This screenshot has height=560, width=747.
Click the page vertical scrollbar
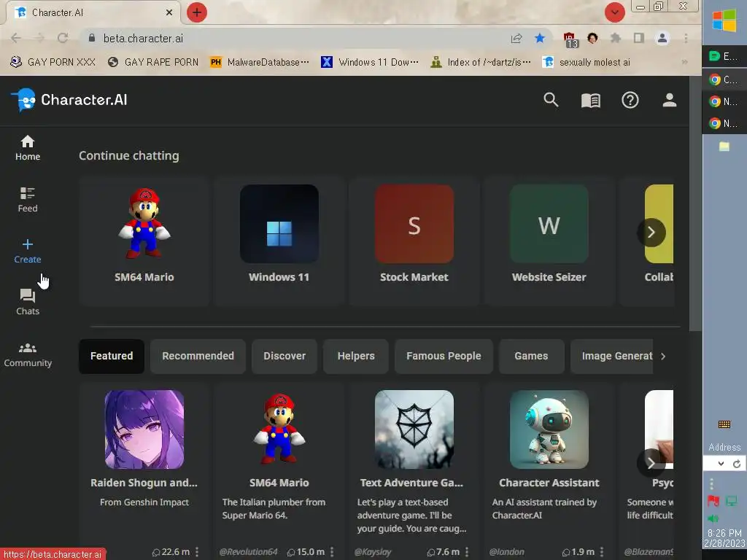695,204
